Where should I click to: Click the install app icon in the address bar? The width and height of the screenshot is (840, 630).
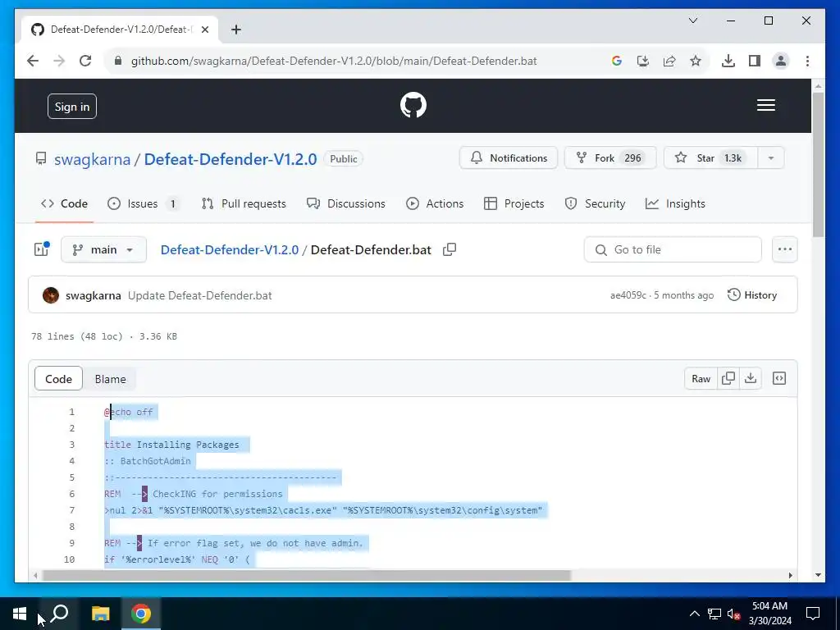pos(643,61)
